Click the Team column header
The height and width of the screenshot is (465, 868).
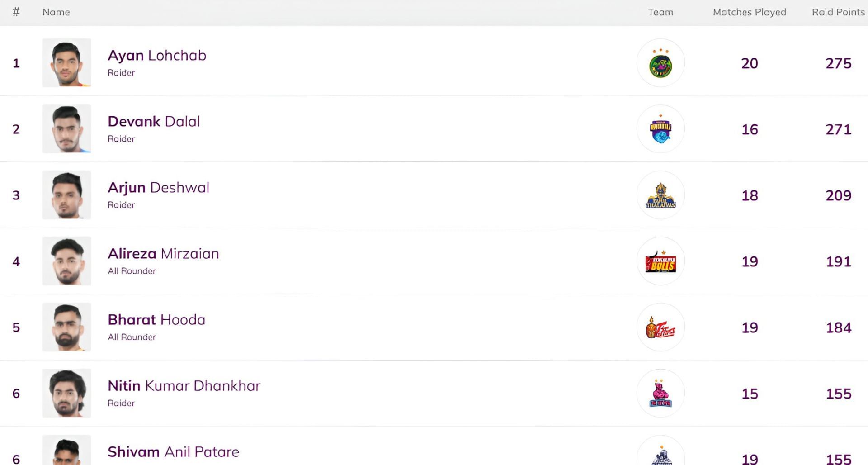pos(660,12)
